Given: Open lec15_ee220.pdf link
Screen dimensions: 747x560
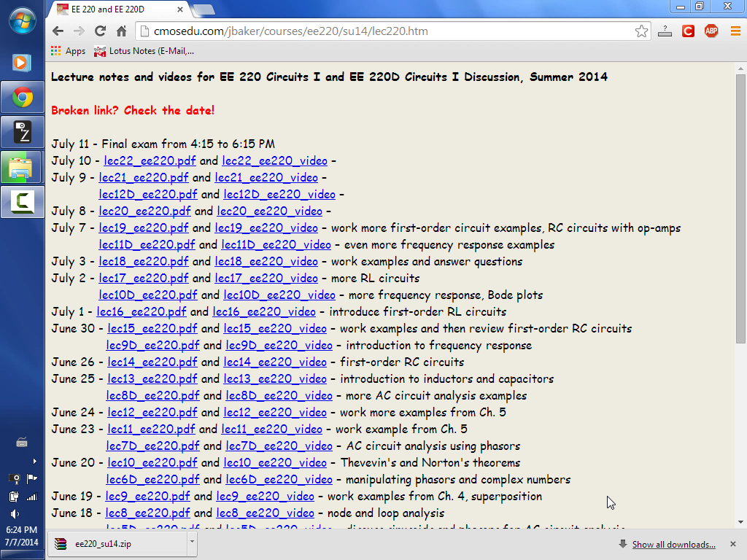Looking at the screenshot, I should [x=152, y=329].
